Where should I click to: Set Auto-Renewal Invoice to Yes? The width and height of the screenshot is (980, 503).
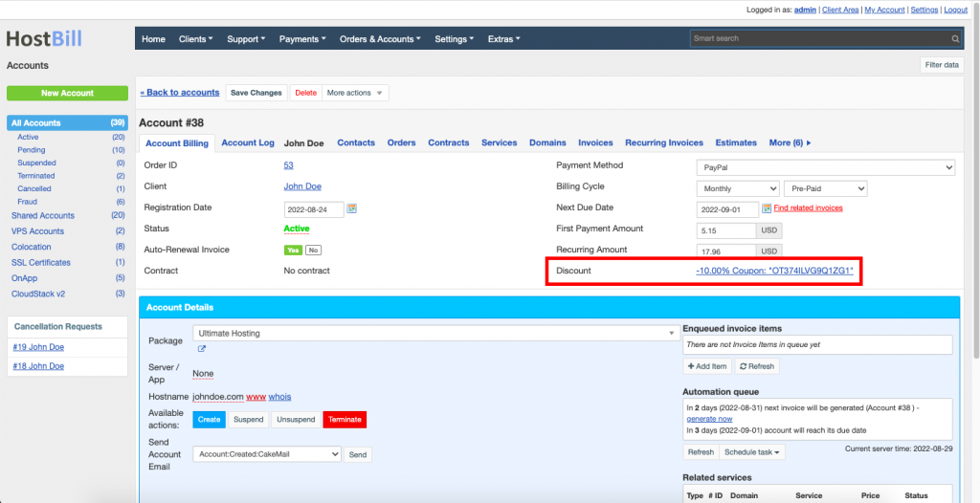pos(293,250)
